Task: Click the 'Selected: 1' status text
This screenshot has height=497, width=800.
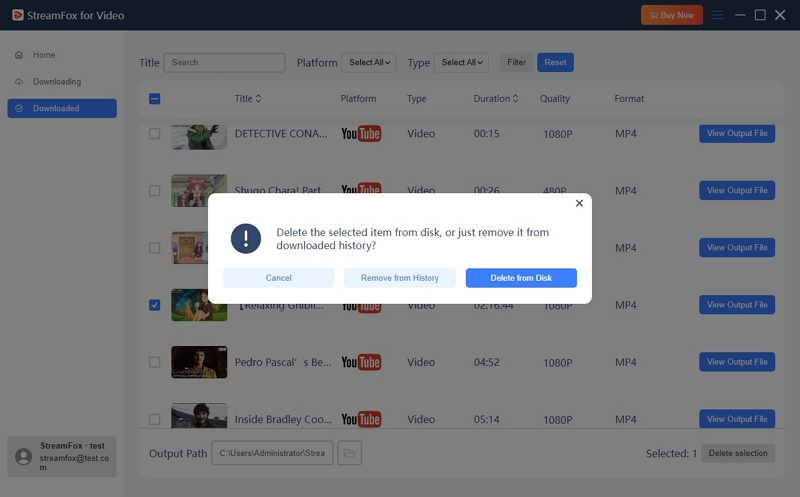Action: tap(671, 454)
